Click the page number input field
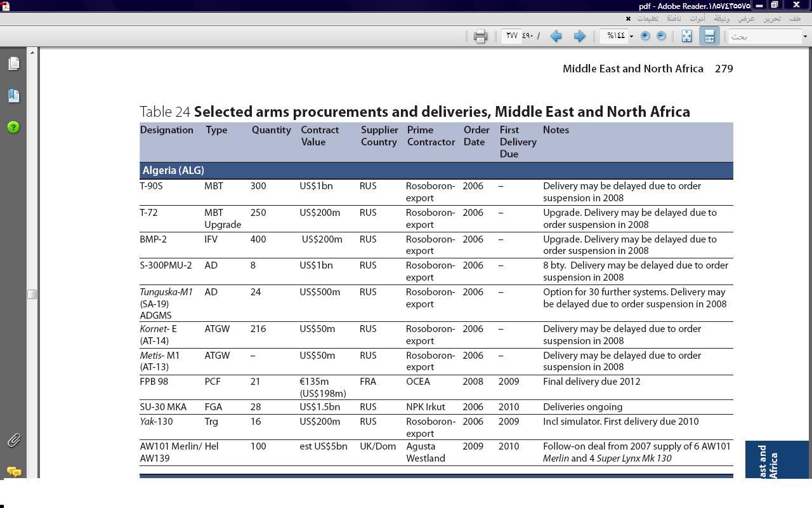Viewport: 812px width, 508px height. point(511,36)
